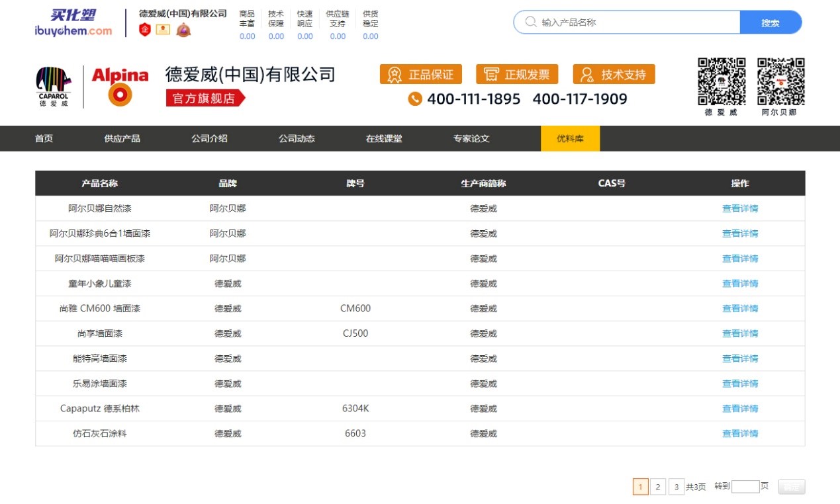Open the 德爱威 QR code
840x504 pixels.
(722, 82)
